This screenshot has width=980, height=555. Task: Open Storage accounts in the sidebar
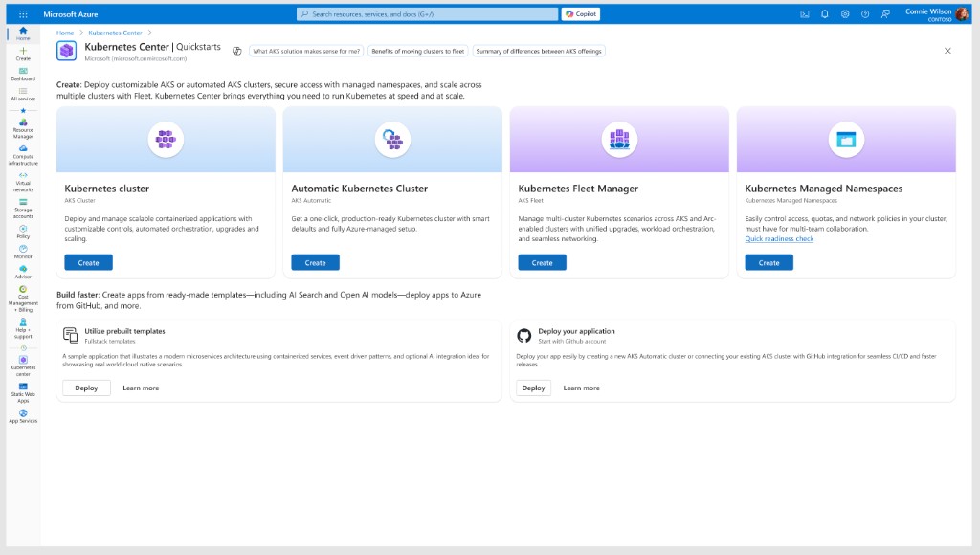tap(23, 209)
